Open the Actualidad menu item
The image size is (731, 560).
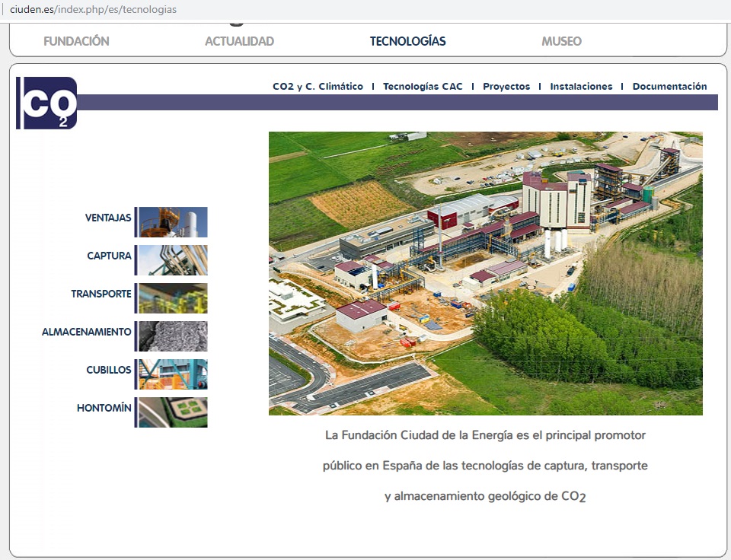click(240, 41)
